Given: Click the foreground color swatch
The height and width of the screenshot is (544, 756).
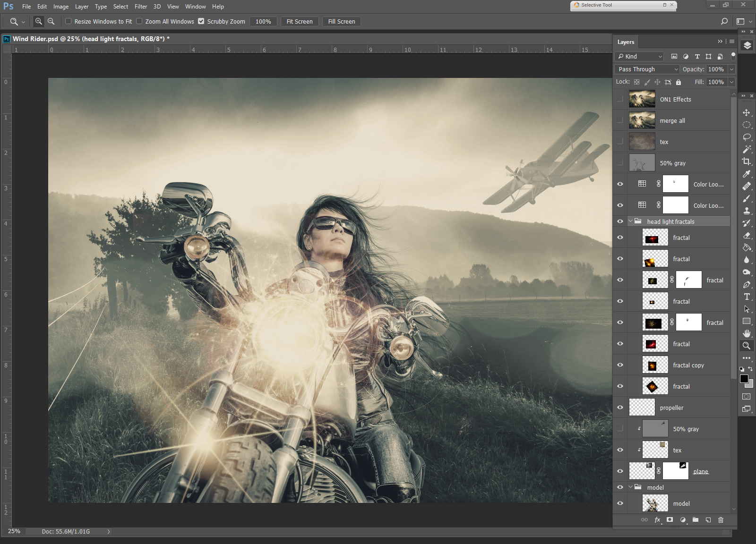Looking at the screenshot, I should [x=744, y=379].
